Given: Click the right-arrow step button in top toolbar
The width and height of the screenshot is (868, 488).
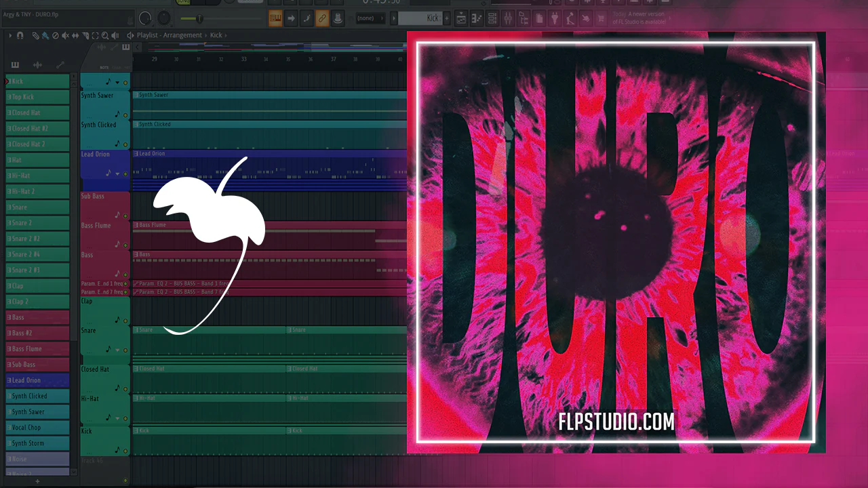Looking at the screenshot, I should point(291,18).
